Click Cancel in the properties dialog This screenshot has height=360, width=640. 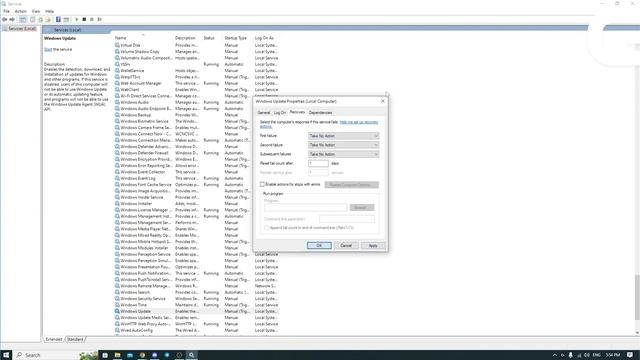346,245
